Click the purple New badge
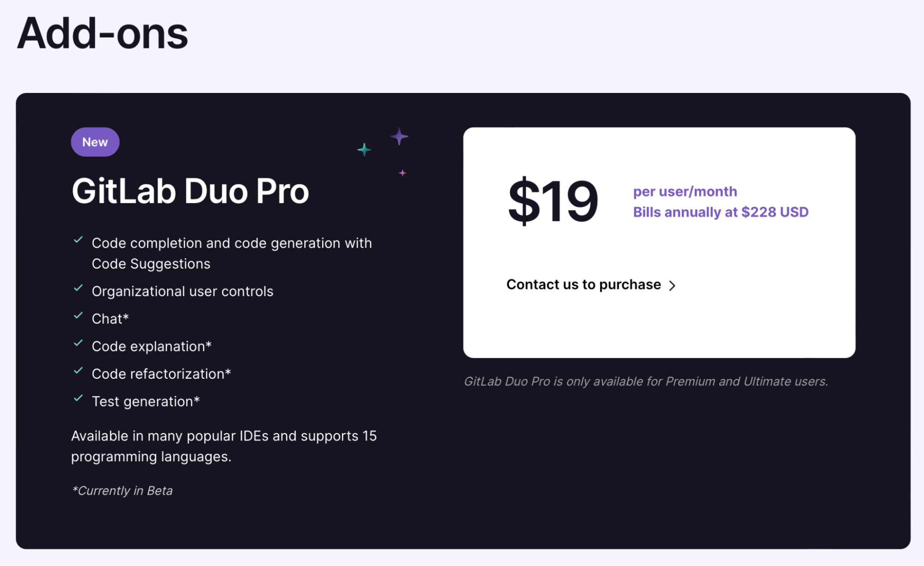This screenshot has width=924, height=566. [x=95, y=142]
